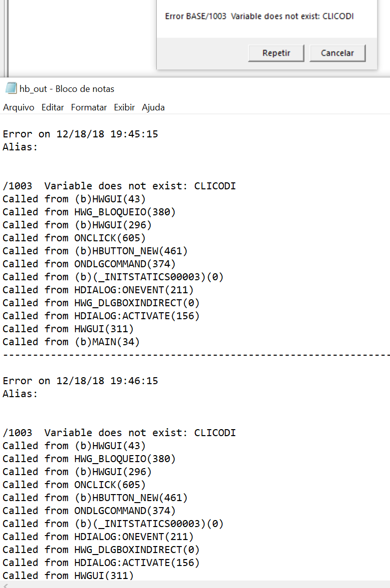Click the "Alias:" line under the 19:45:15 error
This screenshot has height=588, width=390.
tap(20, 147)
